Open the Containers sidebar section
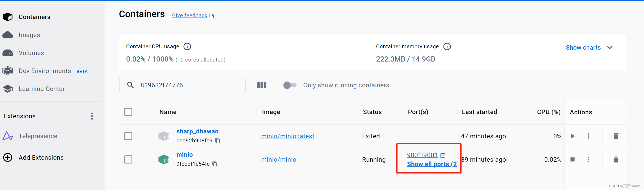Image resolution: width=644 pixels, height=190 pixels. pos(34,17)
